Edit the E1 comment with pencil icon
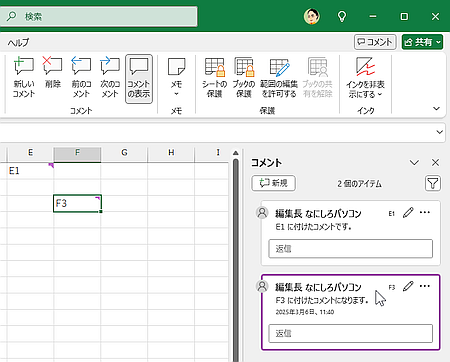 click(408, 213)
